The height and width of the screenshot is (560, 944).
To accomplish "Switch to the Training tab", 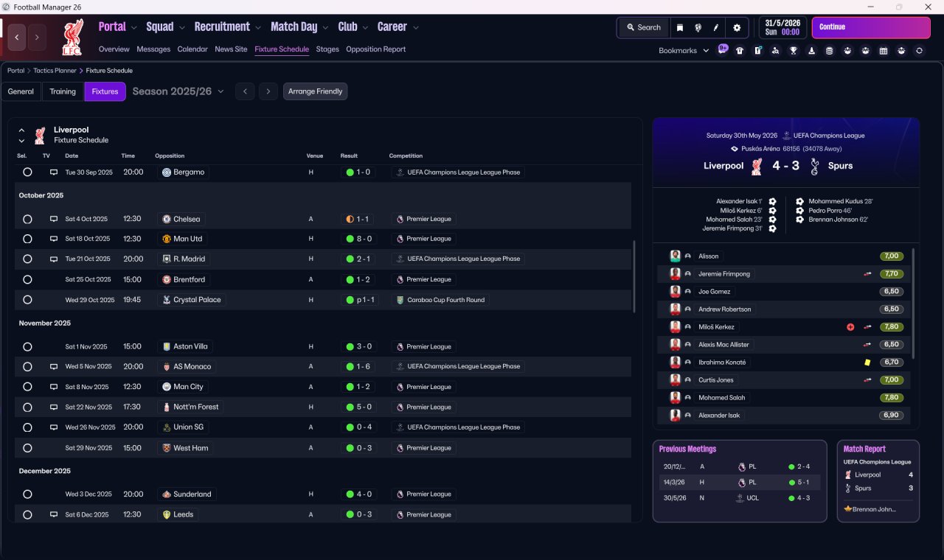I will click(63, 91).
